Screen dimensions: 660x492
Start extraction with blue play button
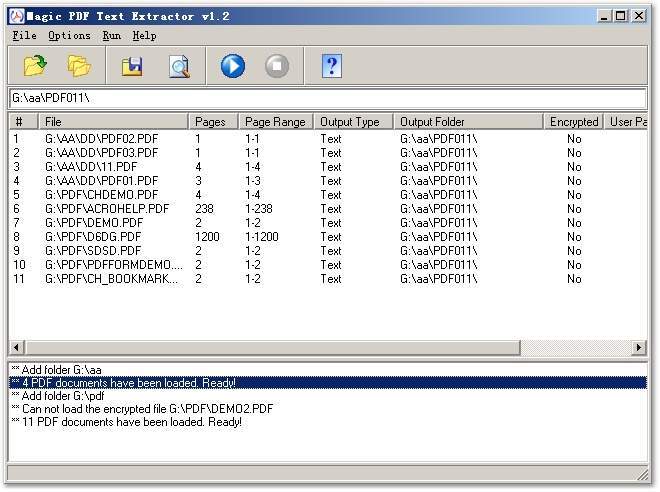pos(233,66)
